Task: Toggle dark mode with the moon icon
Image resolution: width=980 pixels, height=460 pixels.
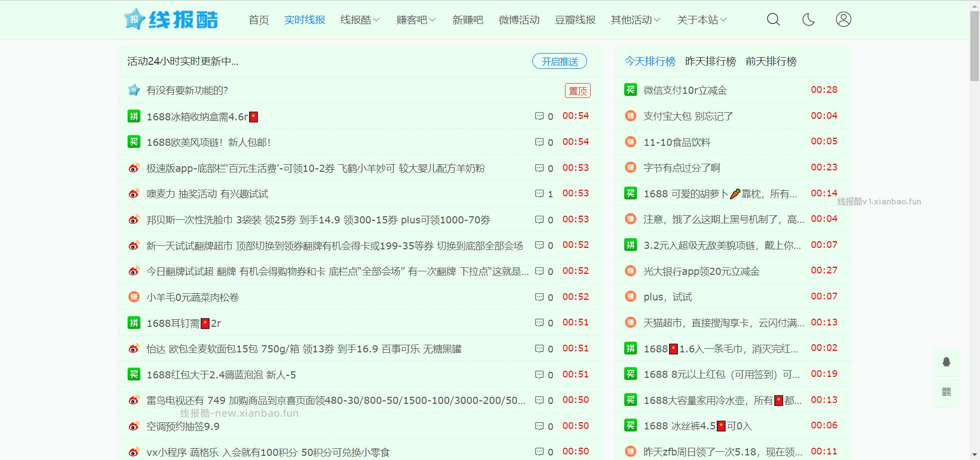Action: (x=808, y=19)
